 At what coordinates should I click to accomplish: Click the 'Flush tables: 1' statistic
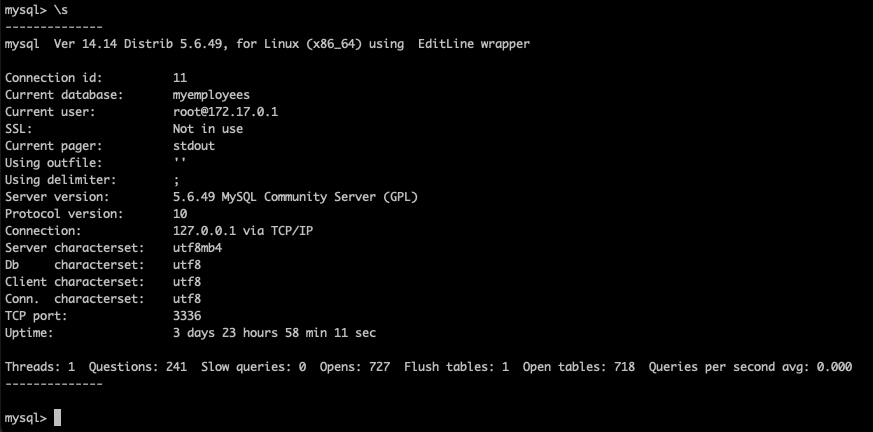pos(456,367)
